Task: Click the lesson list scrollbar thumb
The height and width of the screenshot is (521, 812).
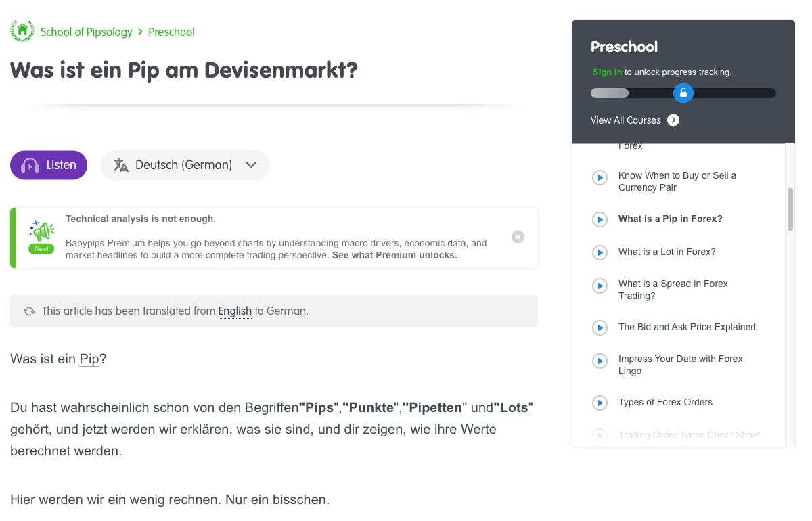Action: pyautogui.click(x=790, y=210)
